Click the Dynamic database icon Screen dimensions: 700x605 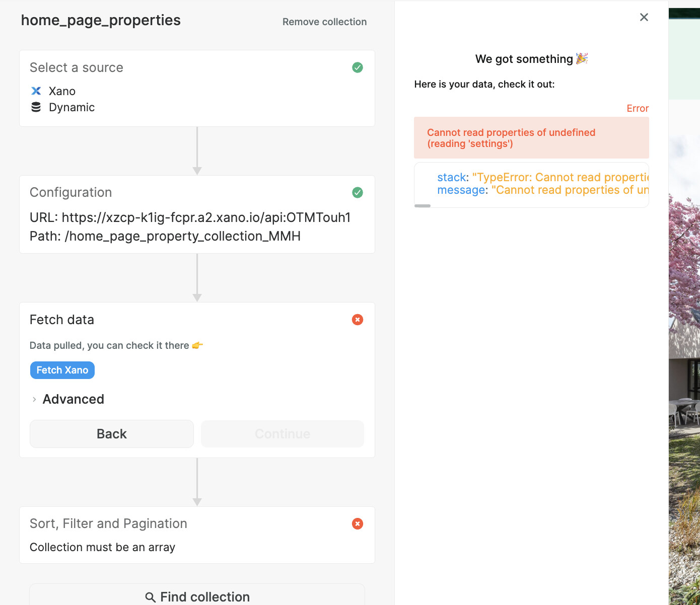[36, 107]
